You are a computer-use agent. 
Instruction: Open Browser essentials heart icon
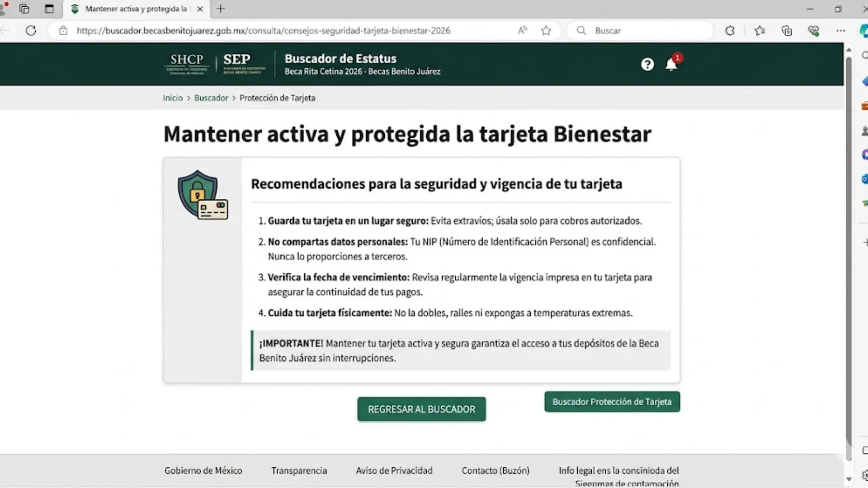coord(814,31)
